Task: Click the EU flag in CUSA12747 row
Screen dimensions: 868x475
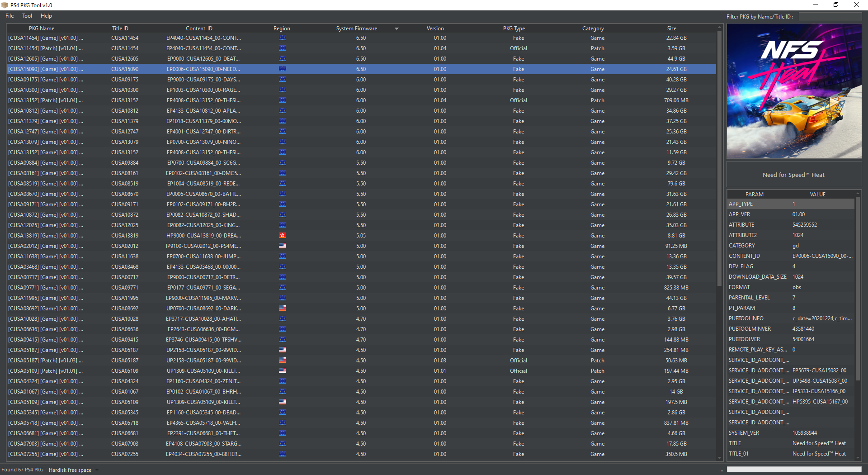Action: tap(283, 132)
